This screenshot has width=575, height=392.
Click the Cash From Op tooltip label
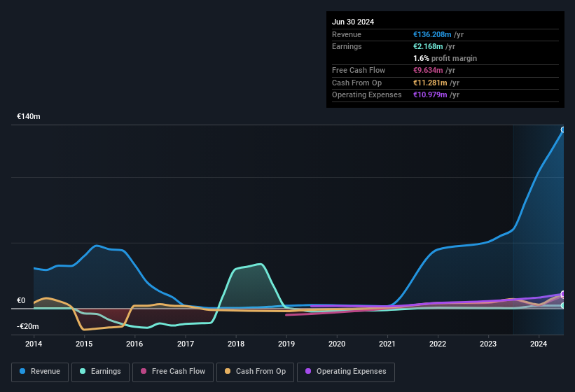(356, 83)
